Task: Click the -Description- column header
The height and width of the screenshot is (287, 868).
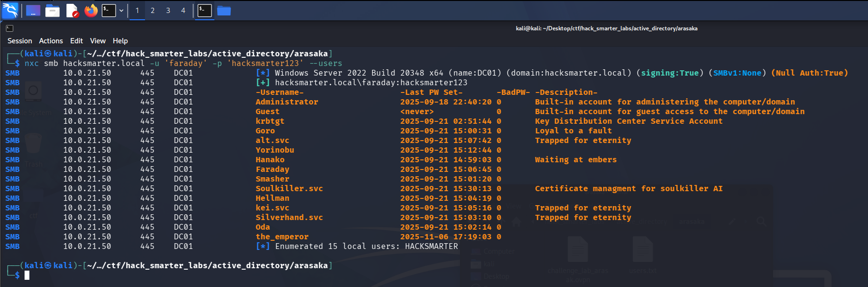Action: pyautogui.click(x=566, y=92)
